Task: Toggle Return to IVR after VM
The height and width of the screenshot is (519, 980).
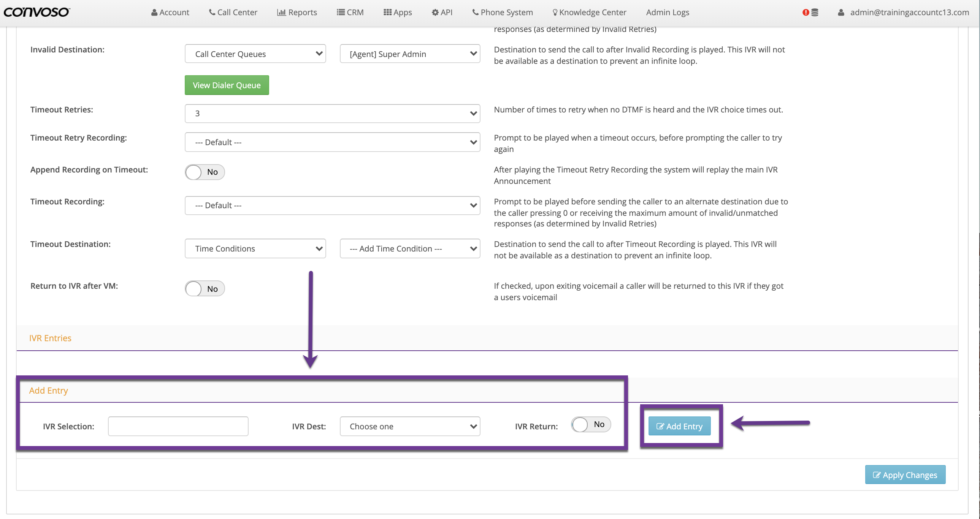Action: click(205, 289)
